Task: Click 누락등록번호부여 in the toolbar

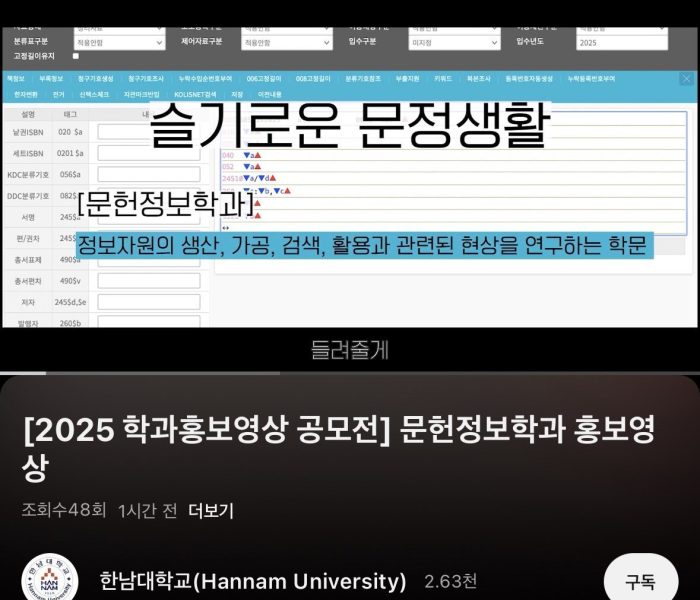Action: 592,79
